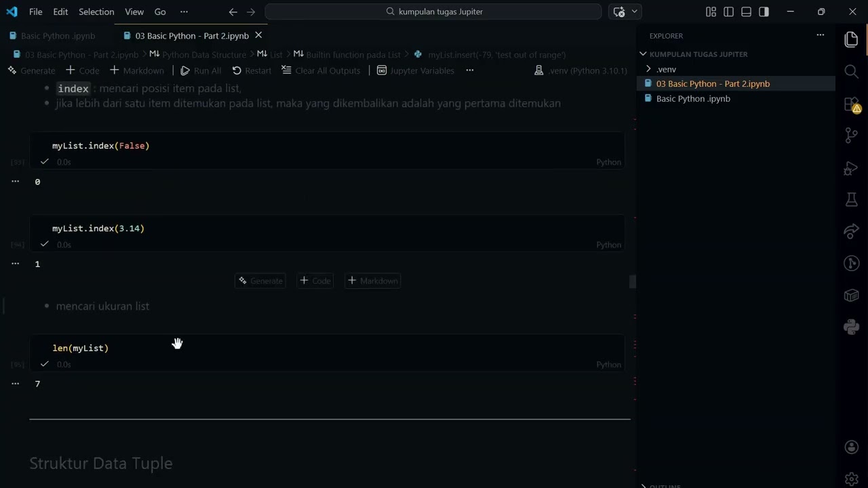The height and width of the screenshot is (488, 868).
Task: Open Copilot chat icon in title bar
Action: click(619, 12)
